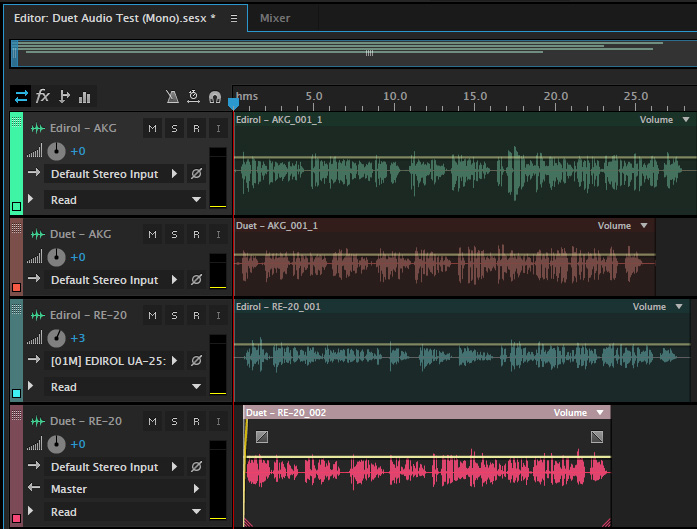Change Edirol – RE-20 track color swatch
697x529 pixels.
pyautogui.click(x=16, y=393)
